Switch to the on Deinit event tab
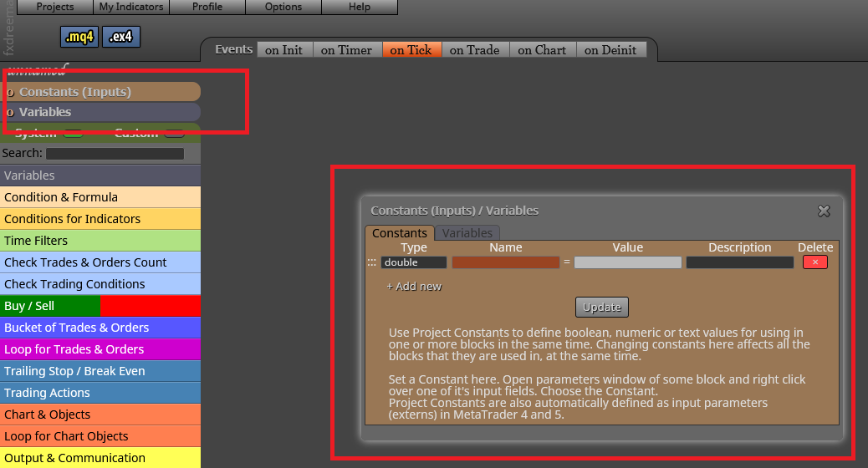 pos(611,50)
